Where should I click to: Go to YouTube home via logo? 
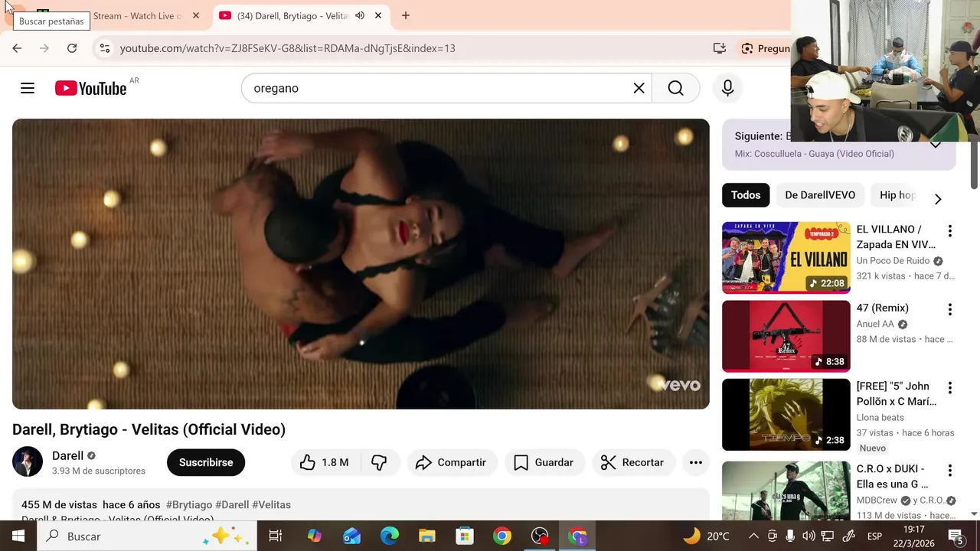coord(91,88)
